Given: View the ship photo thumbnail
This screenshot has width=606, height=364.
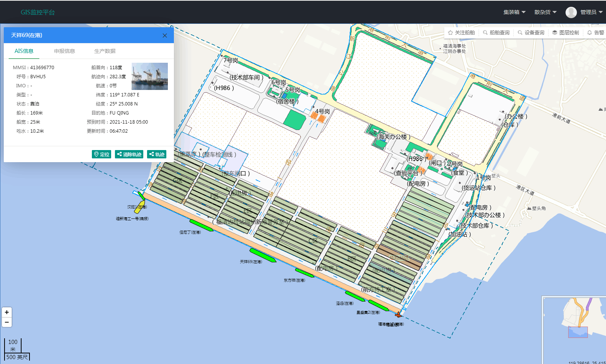Looking at the screenshot, I should point(150,76).
